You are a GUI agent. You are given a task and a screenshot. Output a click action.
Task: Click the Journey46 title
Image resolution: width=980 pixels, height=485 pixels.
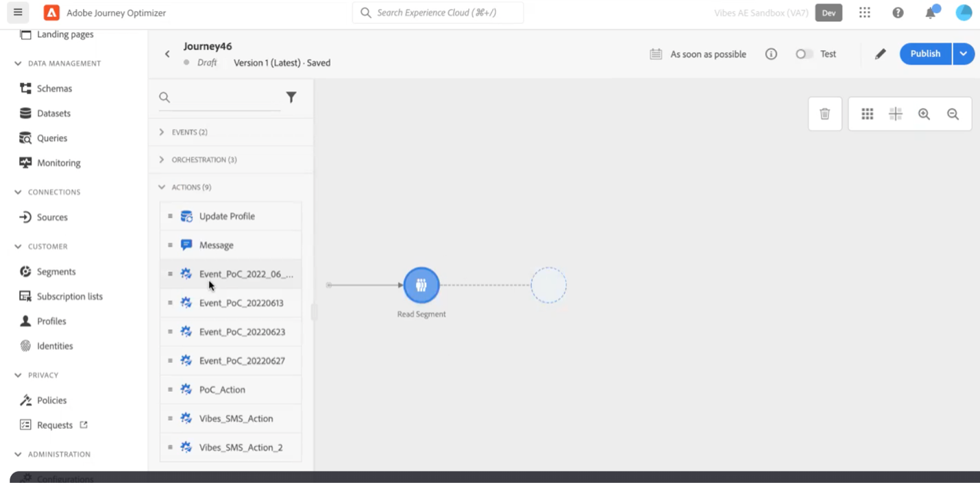208,46
